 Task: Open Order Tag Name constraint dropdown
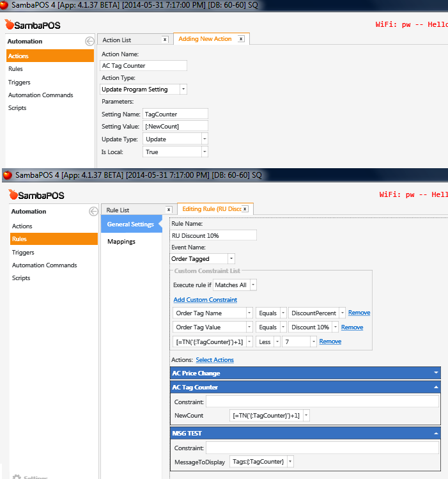(249, 313)
